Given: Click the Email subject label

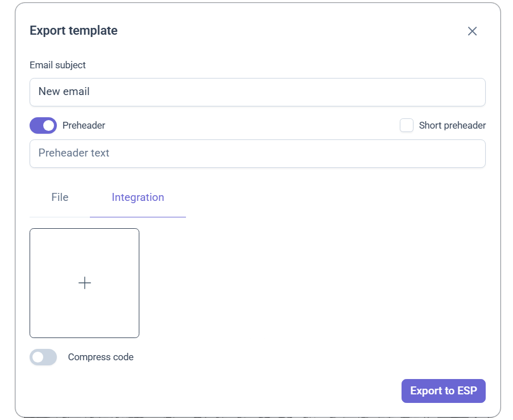Looking at the screenshot, I should 57,65.
